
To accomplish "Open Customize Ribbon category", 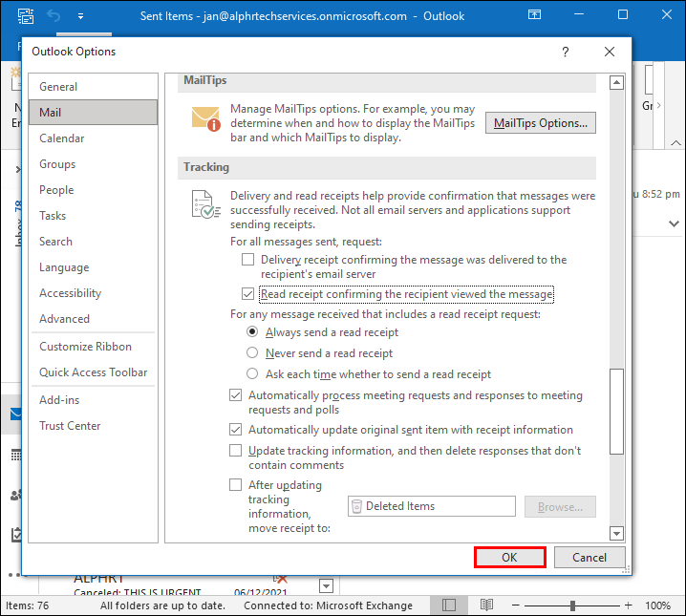I will [94, 347].
